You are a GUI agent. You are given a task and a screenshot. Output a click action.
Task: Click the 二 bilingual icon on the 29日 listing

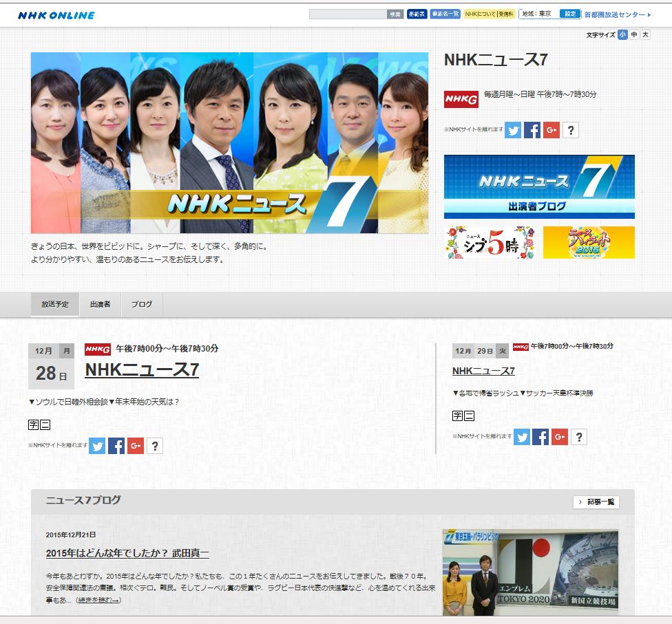pyautogui.click(x=470, y=416)
